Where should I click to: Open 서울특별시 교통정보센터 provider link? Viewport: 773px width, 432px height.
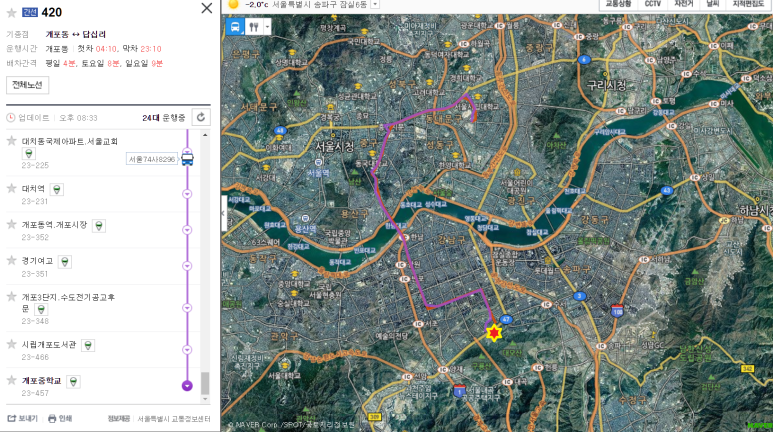point(174,419)
